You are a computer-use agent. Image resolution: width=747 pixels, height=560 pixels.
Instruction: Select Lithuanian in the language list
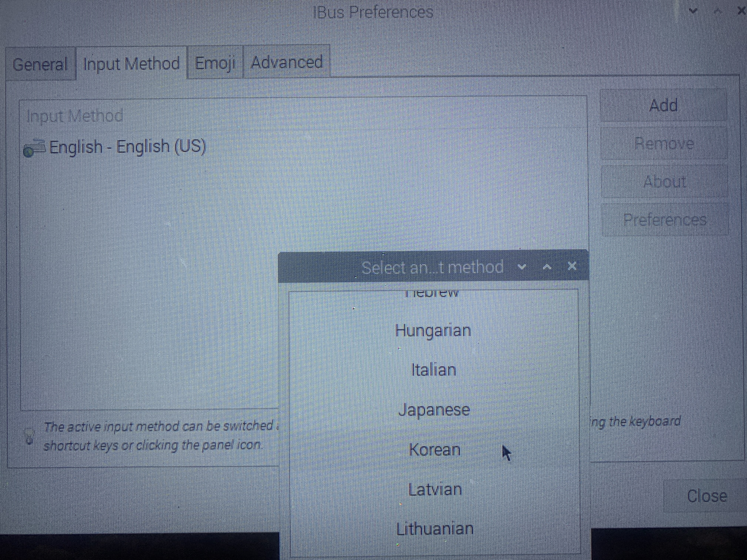pos(435,529)
